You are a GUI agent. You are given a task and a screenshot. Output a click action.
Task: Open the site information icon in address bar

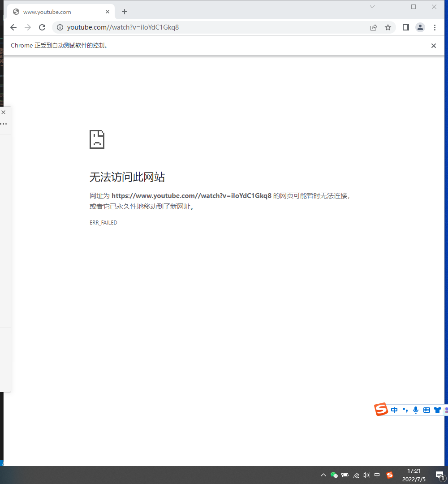click(x=60, y=27)
